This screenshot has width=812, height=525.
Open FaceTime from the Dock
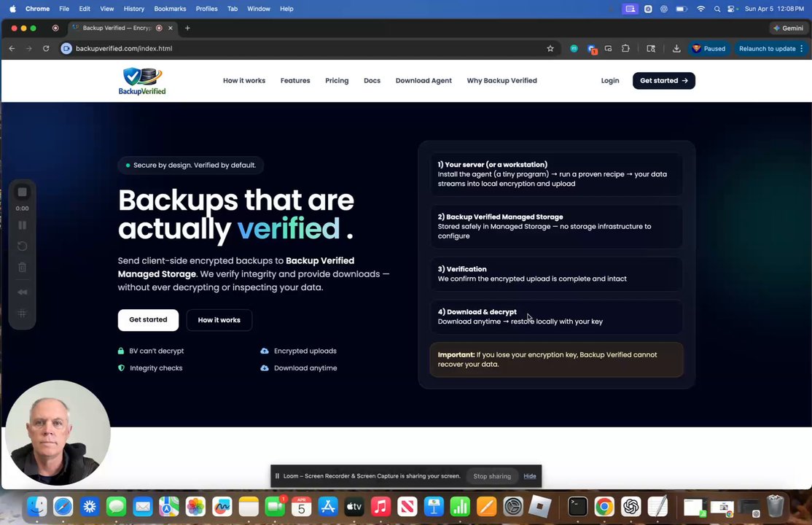coord(275,507)
